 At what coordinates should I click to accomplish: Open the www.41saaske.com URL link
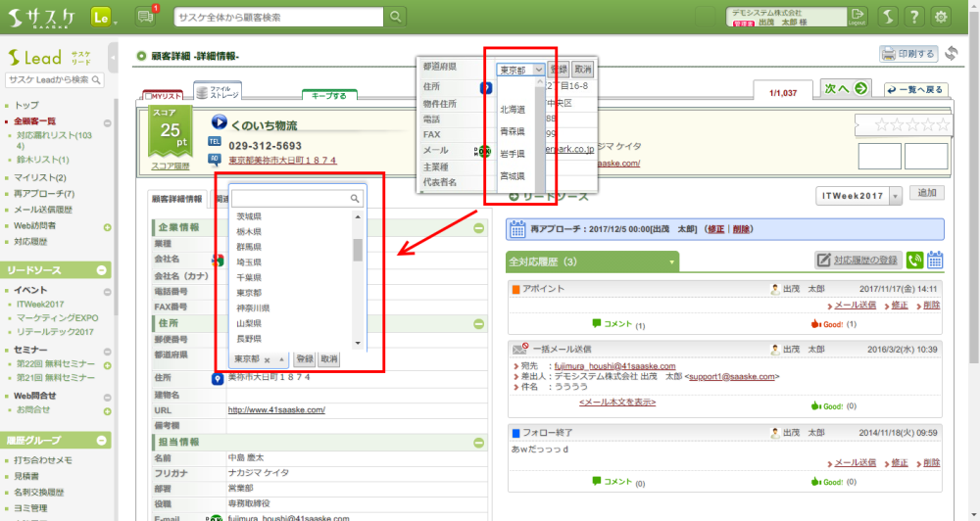pyautogui.click(x=276, y=409)
